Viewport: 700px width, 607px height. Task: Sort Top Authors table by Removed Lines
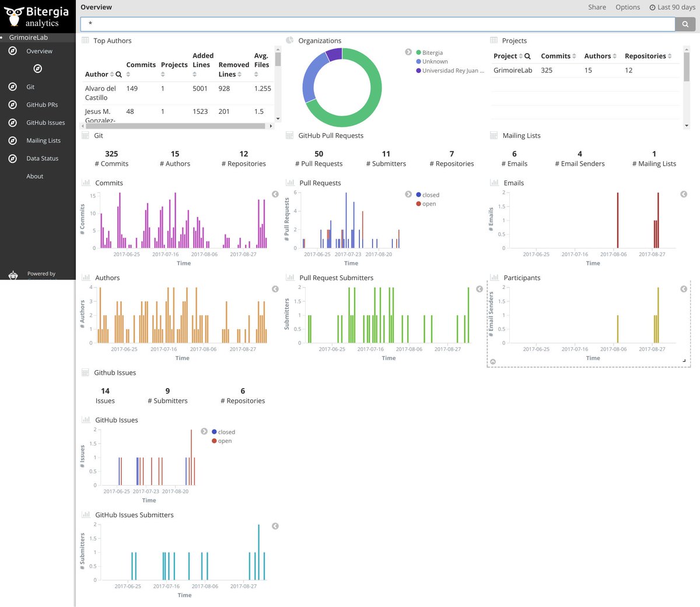pos(239,75)
